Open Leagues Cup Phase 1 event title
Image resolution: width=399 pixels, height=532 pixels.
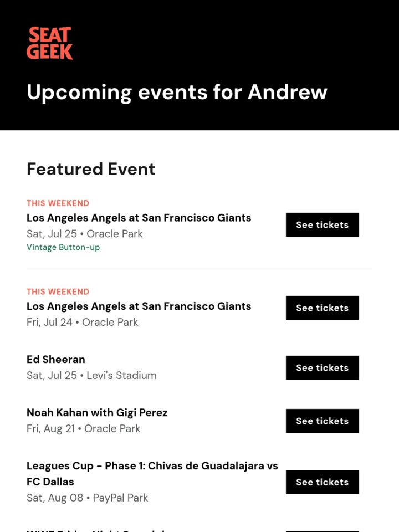[x=152, y=474]
